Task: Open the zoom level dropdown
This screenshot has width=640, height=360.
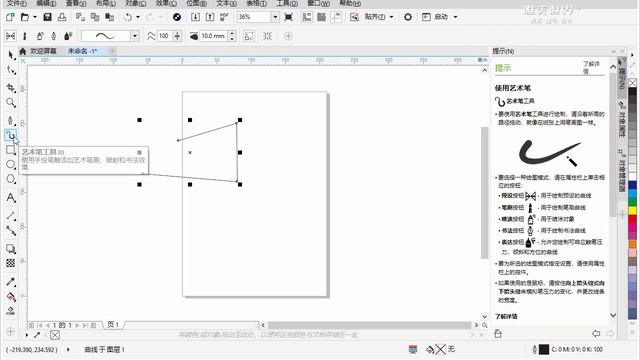Action: point(275,17)
